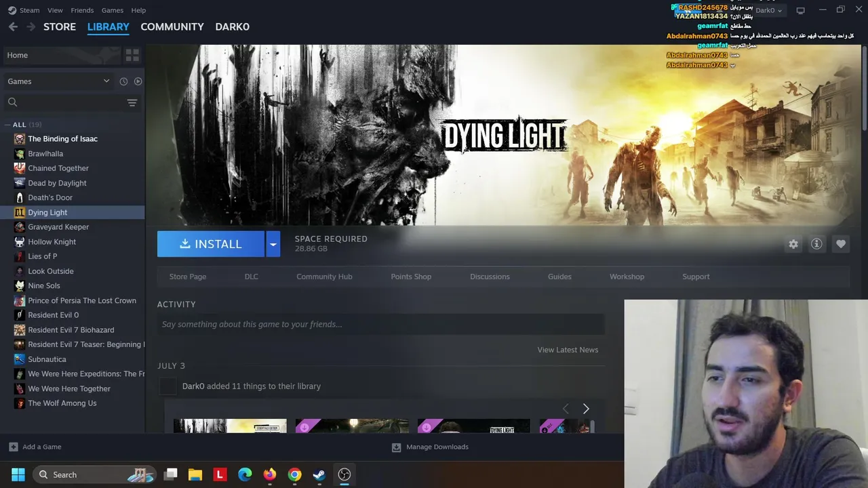This screenshot has height=488, width=868.
Task: Click the first library addition thumbnail
Action: [x=230, y=426]
